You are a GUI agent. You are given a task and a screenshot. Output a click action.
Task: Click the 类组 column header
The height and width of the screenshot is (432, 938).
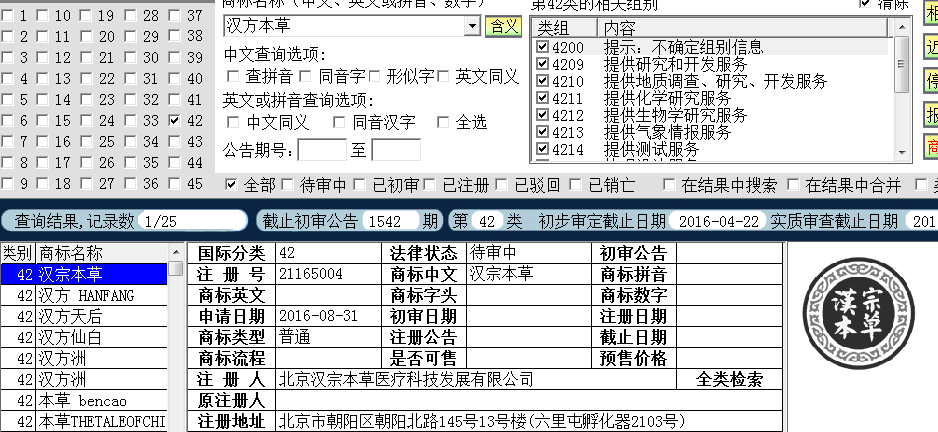[x=565, y=28]
